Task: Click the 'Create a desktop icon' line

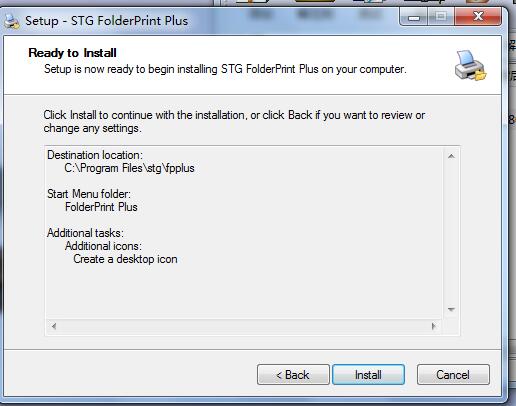Action: [x=125, y=259]
